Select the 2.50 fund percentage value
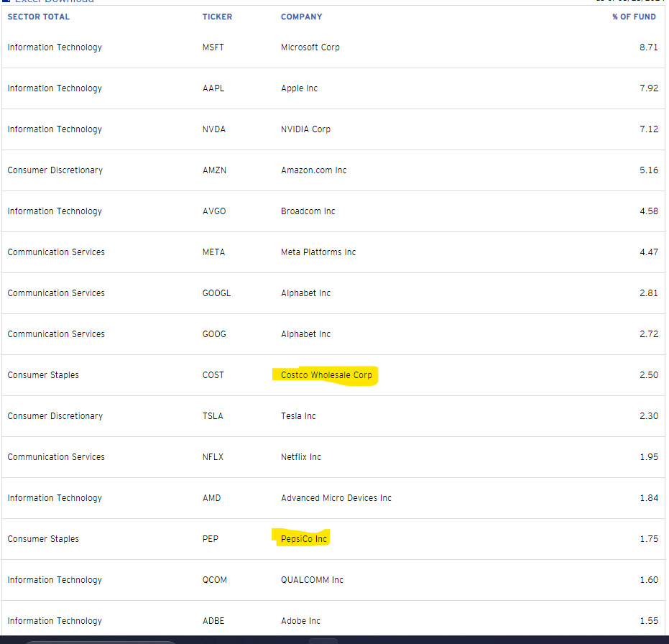Screen dimensions: 669x644 click(648, 375)
